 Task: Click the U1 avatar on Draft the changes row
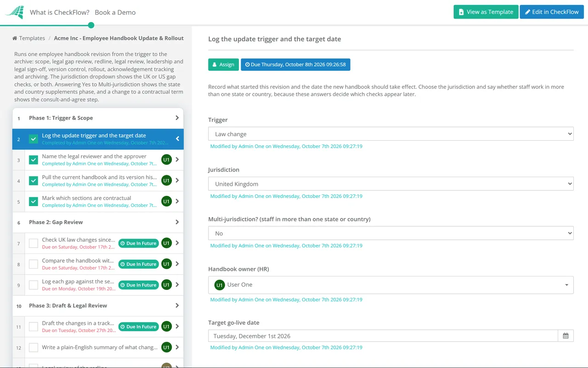pyautogui.click(x=166, y=327)
